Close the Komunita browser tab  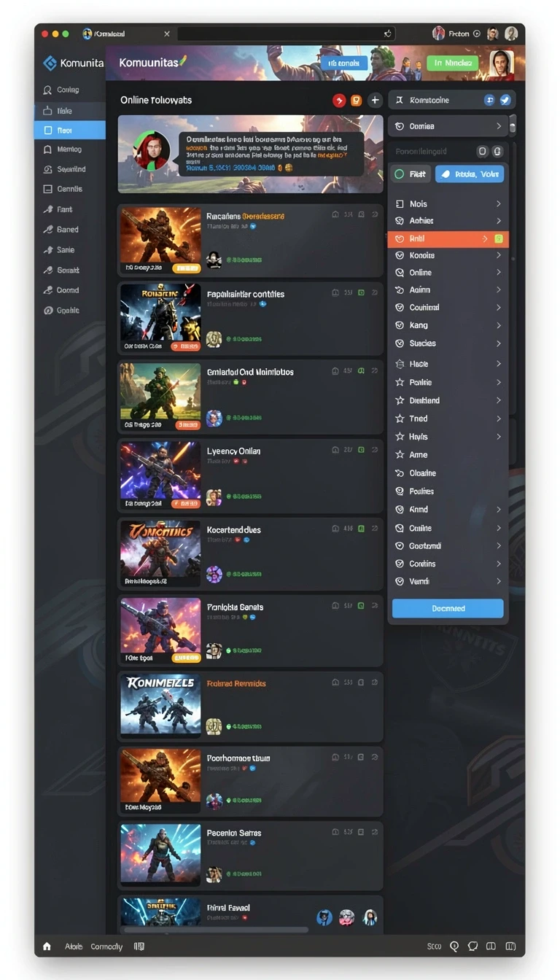point(167,34)
